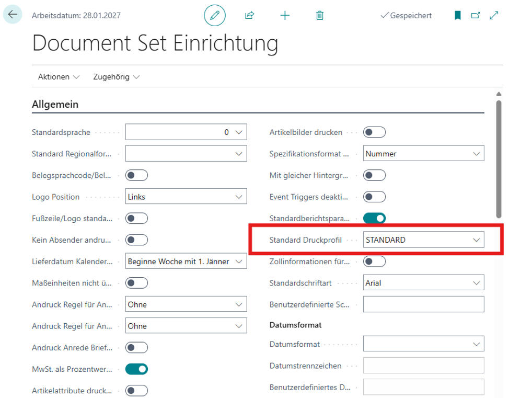Click the share icon in toolbar
The image size is (532, 398).
tap(249, 16)
